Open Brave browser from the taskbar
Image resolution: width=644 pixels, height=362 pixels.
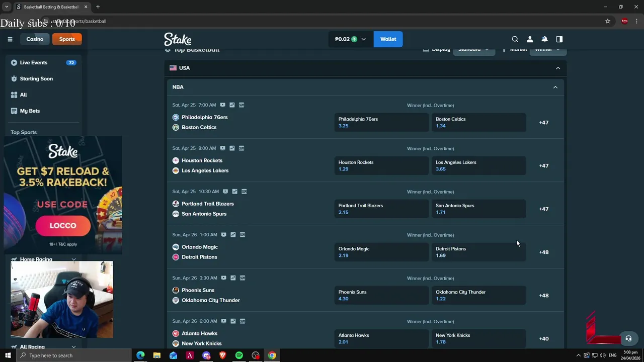[223, 355]
